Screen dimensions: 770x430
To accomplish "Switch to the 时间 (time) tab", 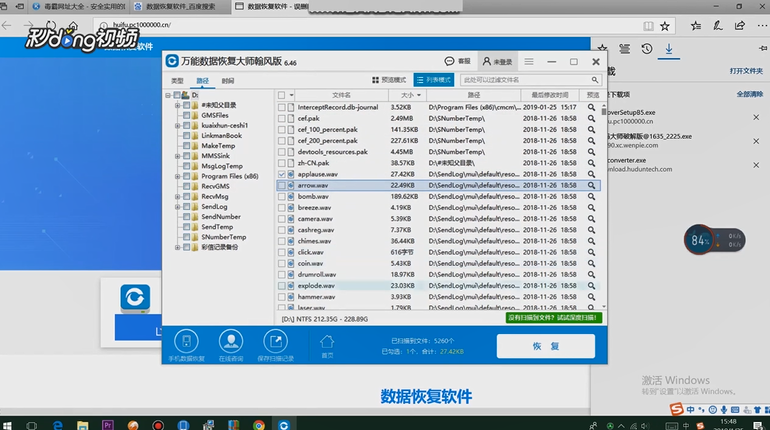I will [x=228, y=81].
